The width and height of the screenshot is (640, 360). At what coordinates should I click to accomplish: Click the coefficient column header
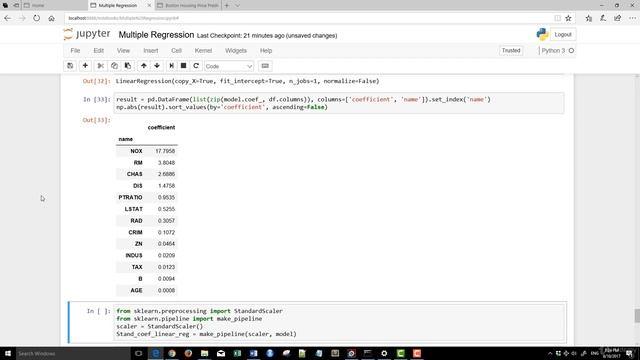point(161,127)
